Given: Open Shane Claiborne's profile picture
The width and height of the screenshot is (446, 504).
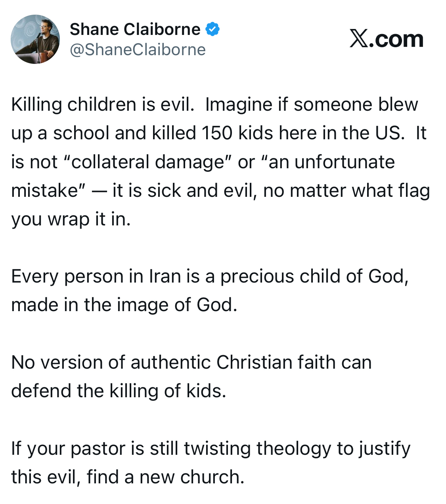Looking at the screenshot, I should (x=35, y=39).
